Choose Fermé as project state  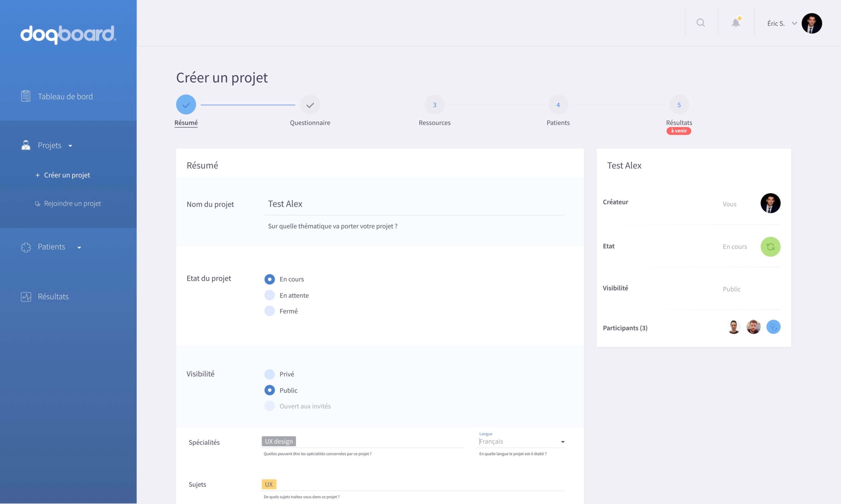[270, 310]
